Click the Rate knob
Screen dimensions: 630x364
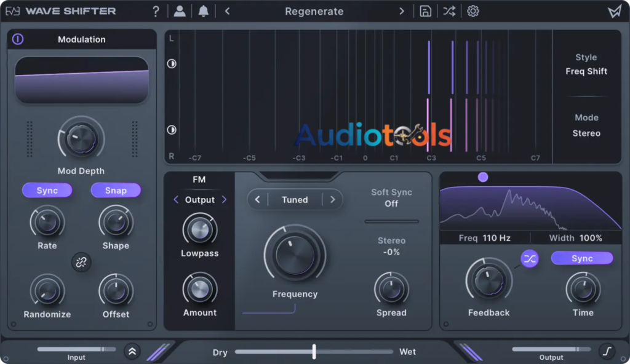point(47,223)
